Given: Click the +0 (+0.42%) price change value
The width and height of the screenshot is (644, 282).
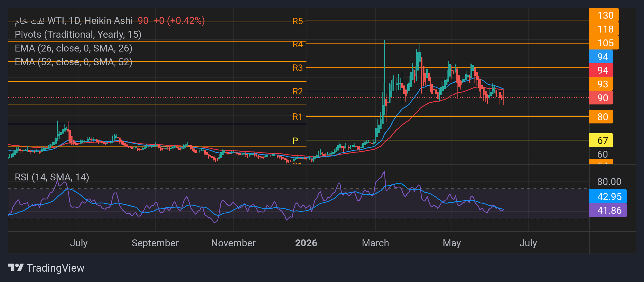Looking at the screenshot, I should pos(179,21).
